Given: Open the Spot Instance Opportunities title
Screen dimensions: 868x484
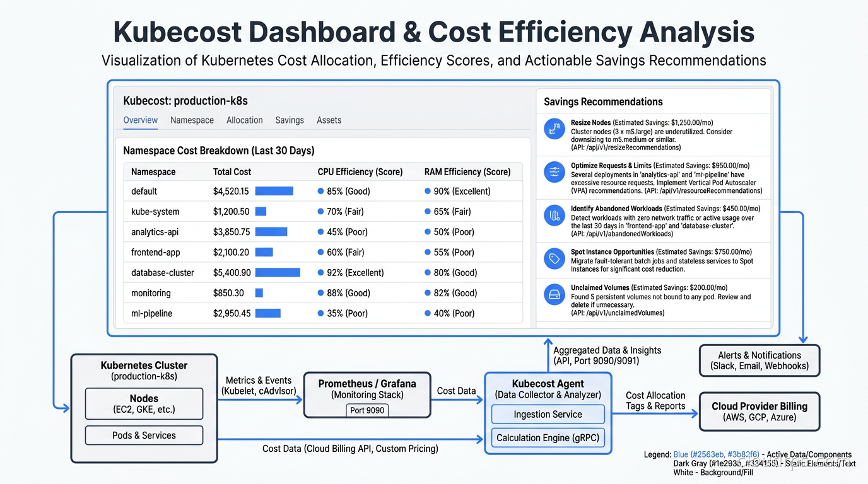Looking at the screenshot, I should click(x=613, y=252).
